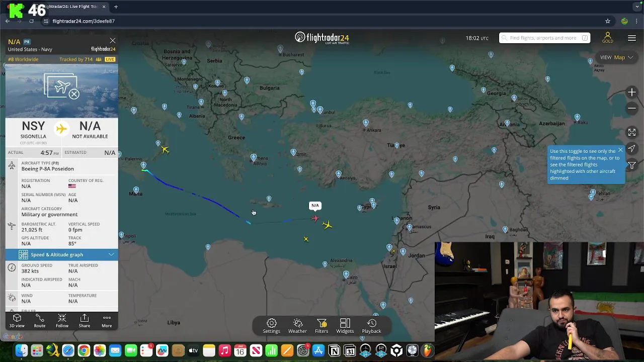The image size is (644, 362).
Task: Select the small yellow aircraft north of Egypt
Action: pos(306,239)
